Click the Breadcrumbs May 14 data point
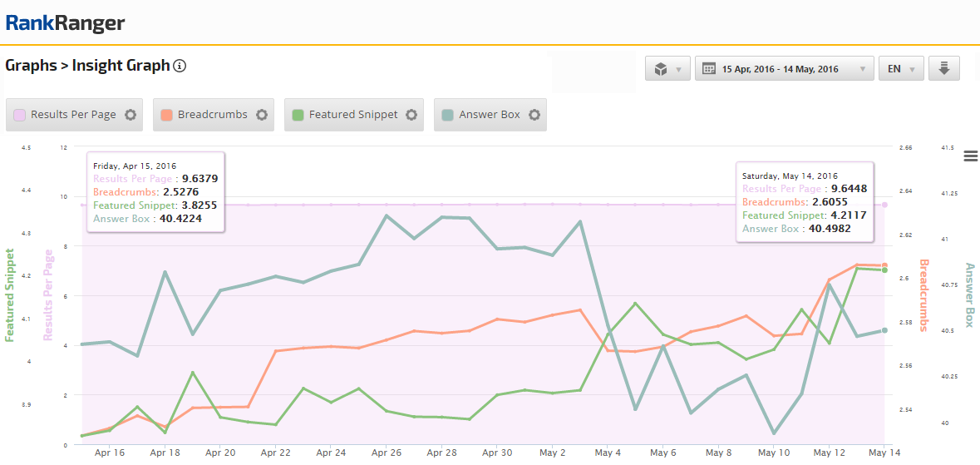The width and height of the screenshot is (980, 465). click(x=884, y=265)
